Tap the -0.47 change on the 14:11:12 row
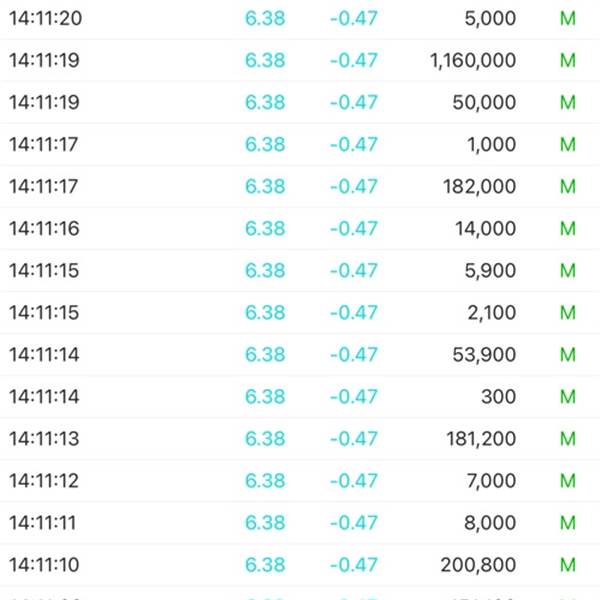Screen dimensions: 600x600 point(354,481)
